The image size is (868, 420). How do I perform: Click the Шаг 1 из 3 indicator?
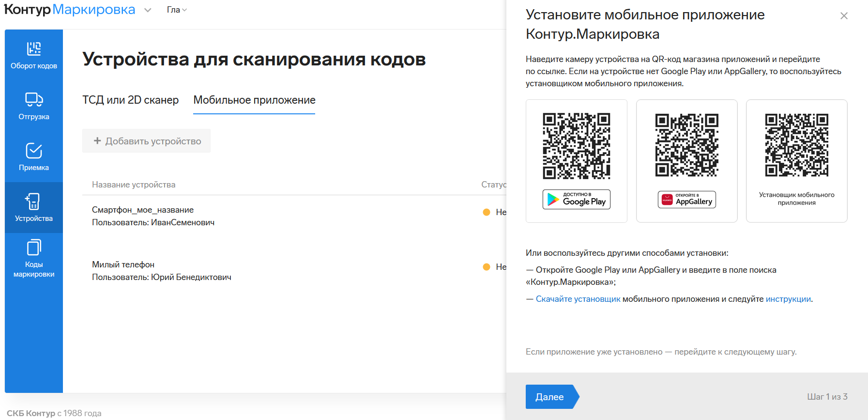click(x=827, y=397)
